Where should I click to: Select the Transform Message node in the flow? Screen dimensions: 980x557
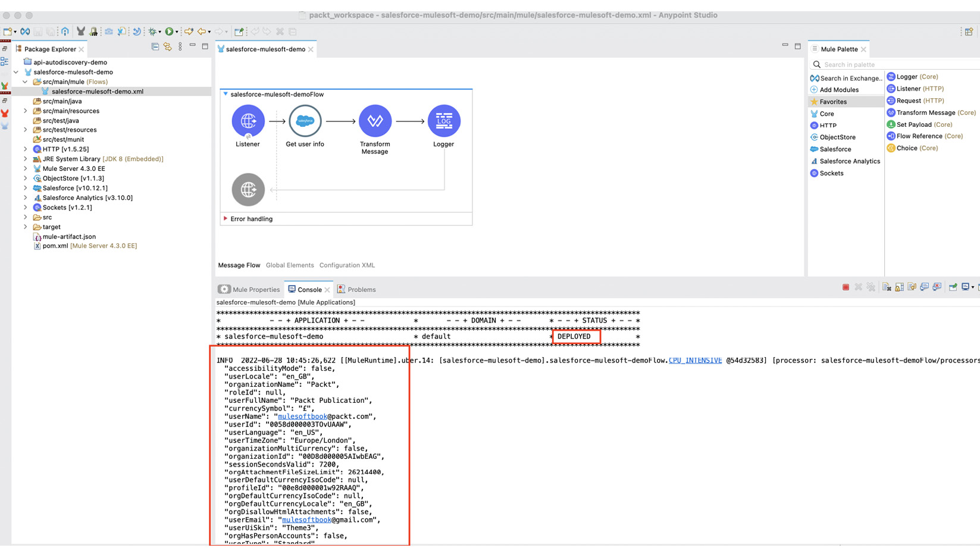click(375, 121)
